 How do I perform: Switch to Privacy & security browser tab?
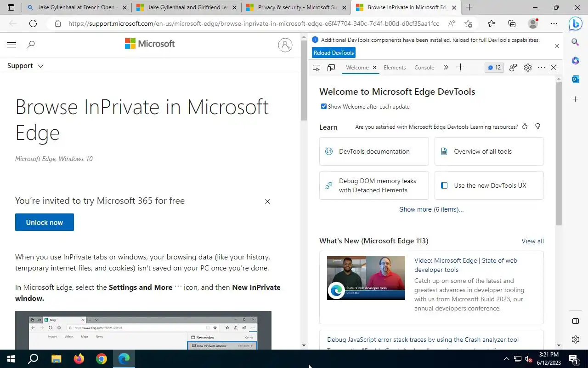click(296, 7)
